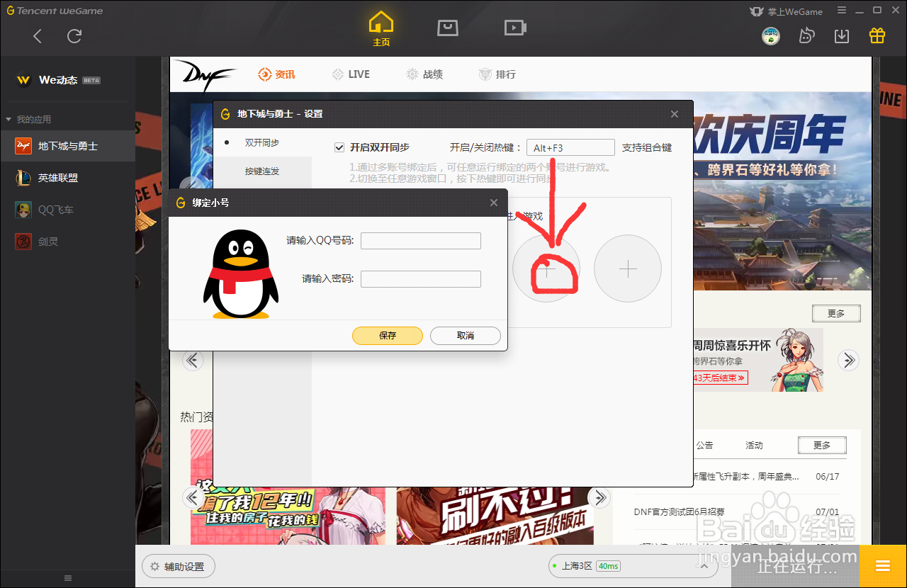Click the Alt+F3 hotkey field
The height and width of the screenshot is (588, 907).
click(x=570, y=147)
